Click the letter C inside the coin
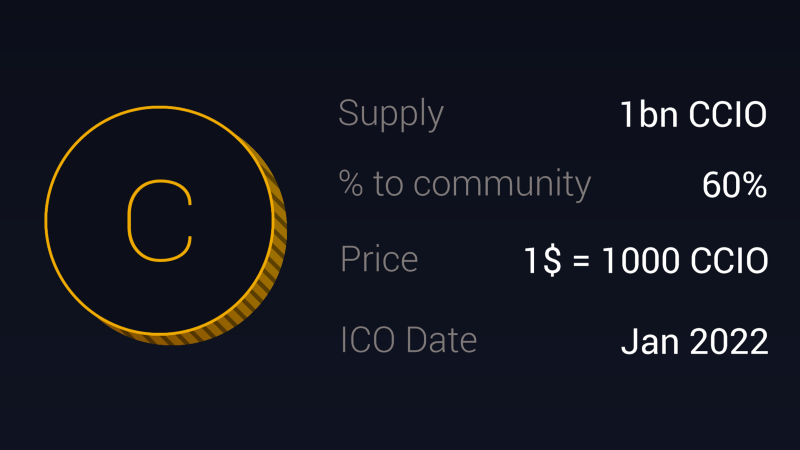The width and height of the screenshot is (800, 450). (160, 221)
